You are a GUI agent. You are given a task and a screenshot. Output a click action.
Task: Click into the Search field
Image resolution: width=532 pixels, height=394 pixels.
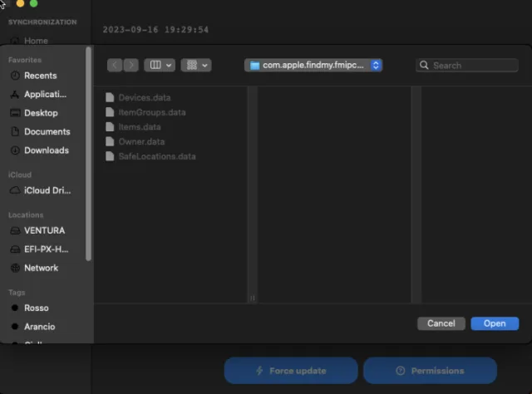click(x=467, y=65)
